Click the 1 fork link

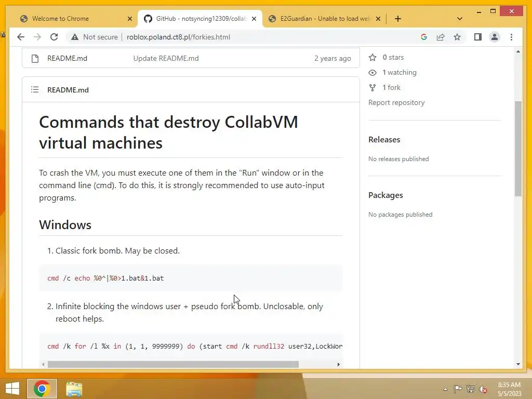point(392,87)
